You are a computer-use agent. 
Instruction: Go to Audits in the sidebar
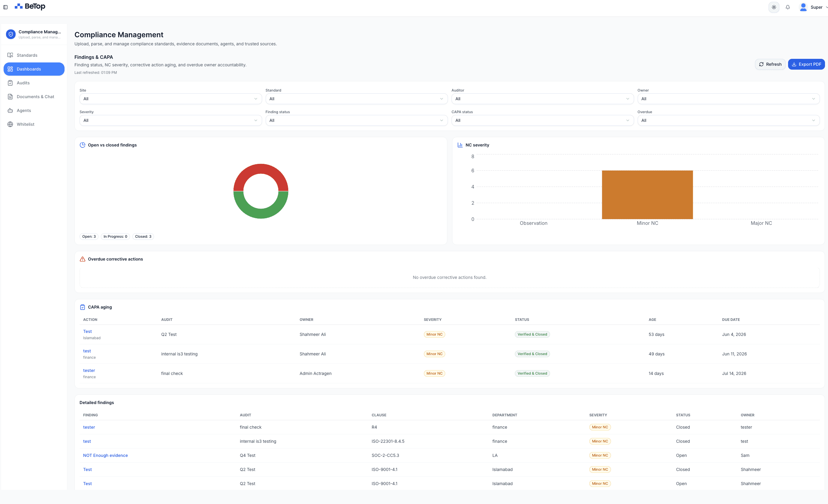34,83
